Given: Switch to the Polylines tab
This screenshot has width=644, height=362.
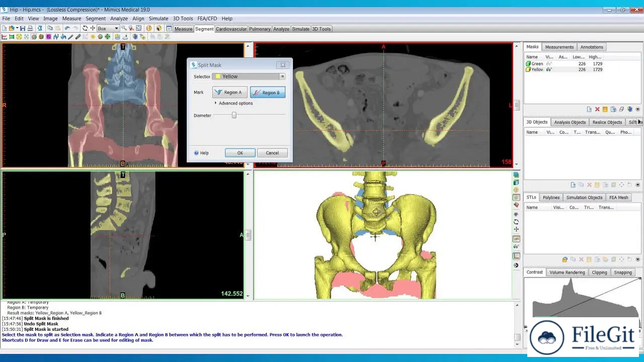Looking at the screenshot, I should tap(551, 197).
